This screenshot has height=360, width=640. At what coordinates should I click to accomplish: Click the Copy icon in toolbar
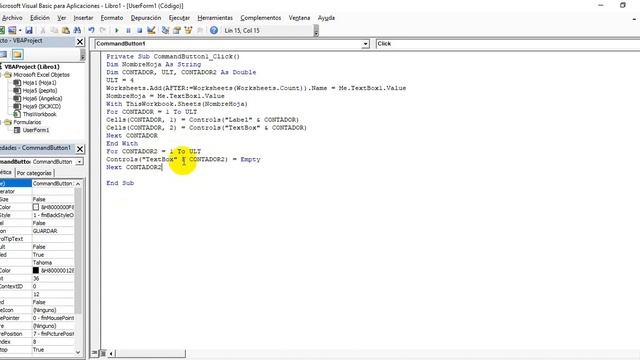pos(54,30)
